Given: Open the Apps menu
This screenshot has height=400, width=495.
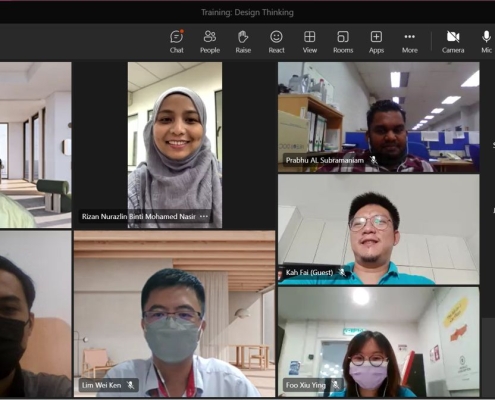Looking at the screenshot, I should [x=376, y=42].
